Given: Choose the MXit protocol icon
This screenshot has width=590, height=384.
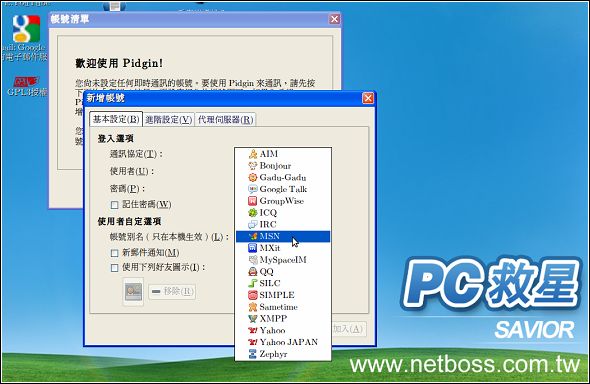Looking at the screenshot, I should 253,248.
